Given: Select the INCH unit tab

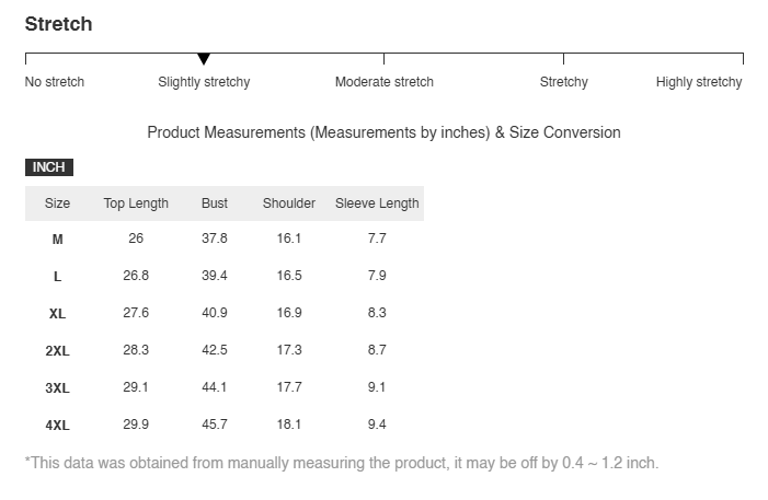Looking at the screenshot, I should coord(49,167).
